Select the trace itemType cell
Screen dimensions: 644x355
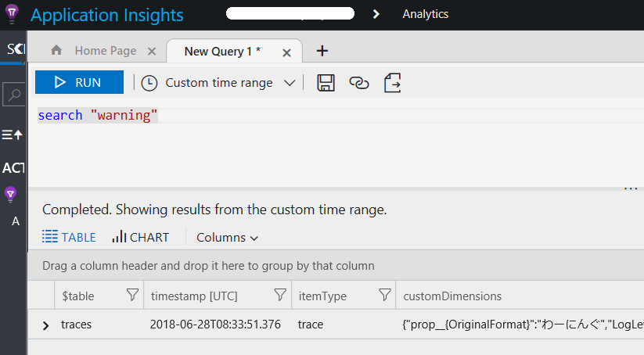coord(311,325)
